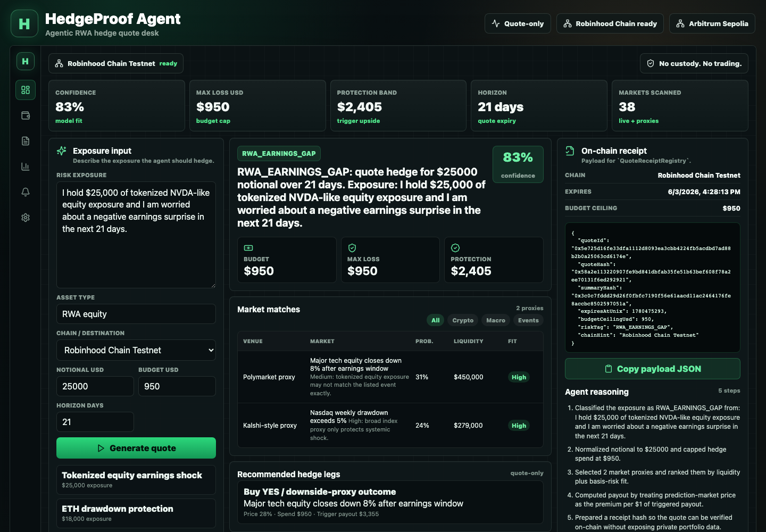Click the Budget Ceiling $950 receipt value
766x532 pixels.
click(x=731, y=209)
